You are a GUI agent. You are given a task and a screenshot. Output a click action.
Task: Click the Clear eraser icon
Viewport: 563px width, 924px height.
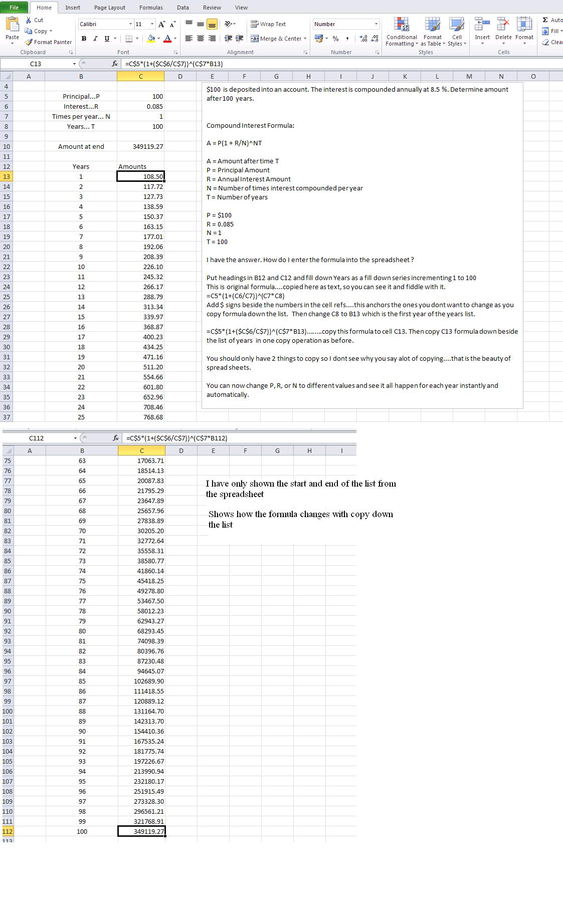(x=545, y=42)
